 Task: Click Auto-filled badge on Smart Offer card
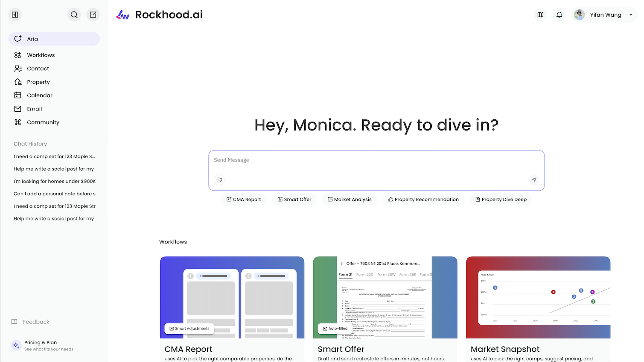pyautogui.click(x=335, y=328)
